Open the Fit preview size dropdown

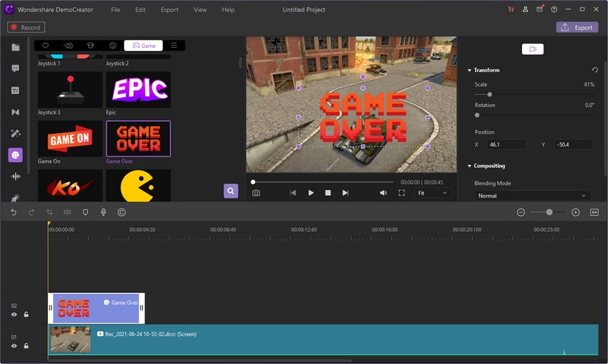(x=432, y=193)
